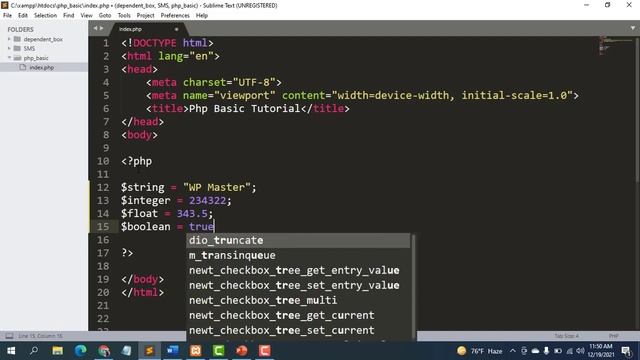Open the Windows Start menu
640x360 pixels.
point(11,351)
